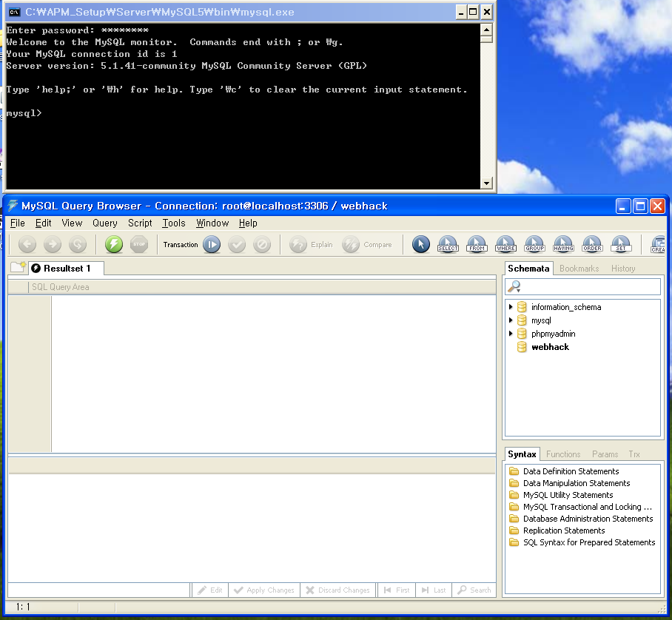Select the phpmyadmin database label
The height and width of the screenshot is (620, 672).
pyautogui.click(x=553, y=334)
